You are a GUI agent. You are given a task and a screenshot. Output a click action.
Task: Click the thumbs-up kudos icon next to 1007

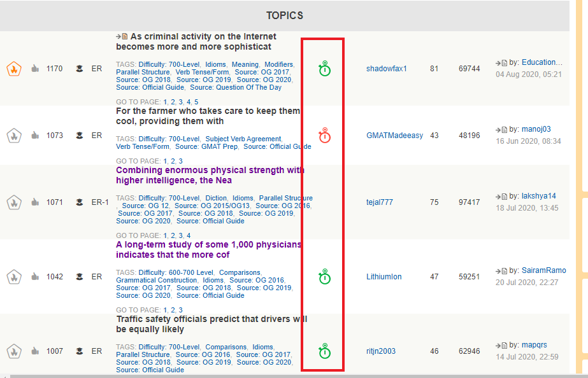pyautogui.click(x=35, y=351)
